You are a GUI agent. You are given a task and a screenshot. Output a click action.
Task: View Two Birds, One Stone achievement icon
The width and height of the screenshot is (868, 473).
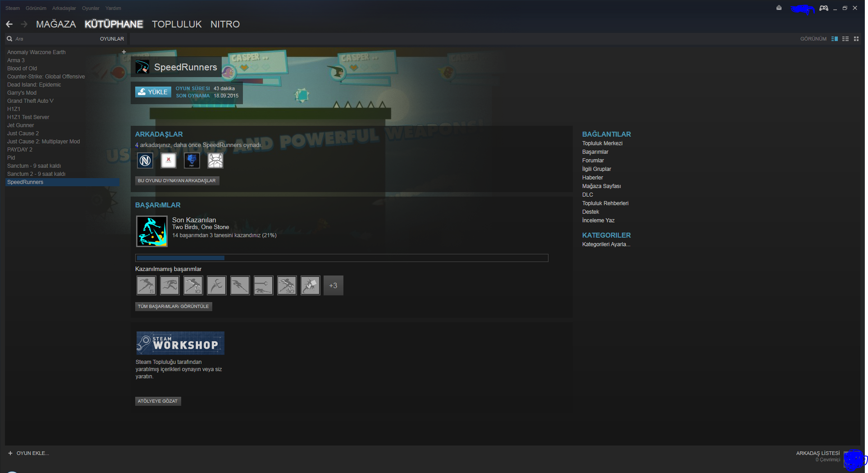[x=152, y=231]
